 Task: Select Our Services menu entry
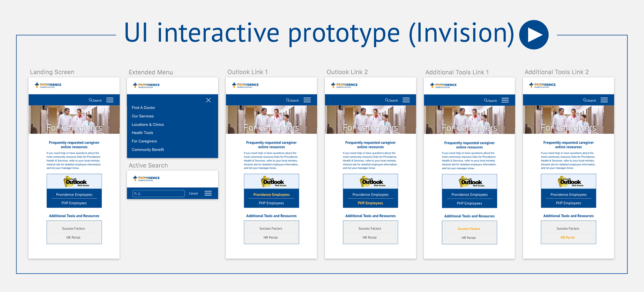pyautogui.click(x=143, y=116)
